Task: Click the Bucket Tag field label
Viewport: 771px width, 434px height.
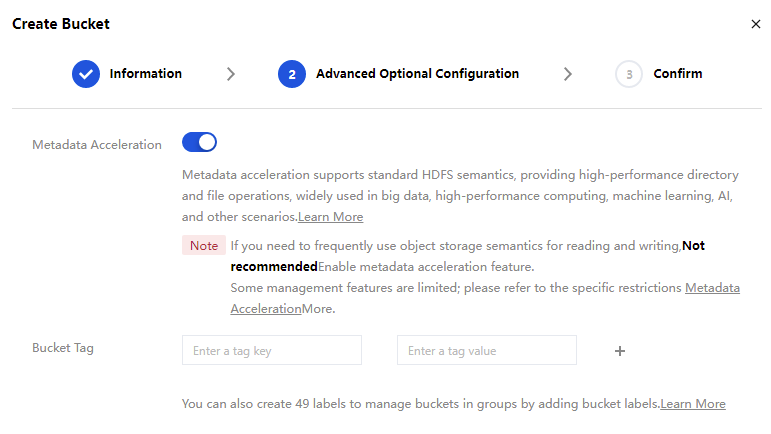Action: [x=63, y=348]
